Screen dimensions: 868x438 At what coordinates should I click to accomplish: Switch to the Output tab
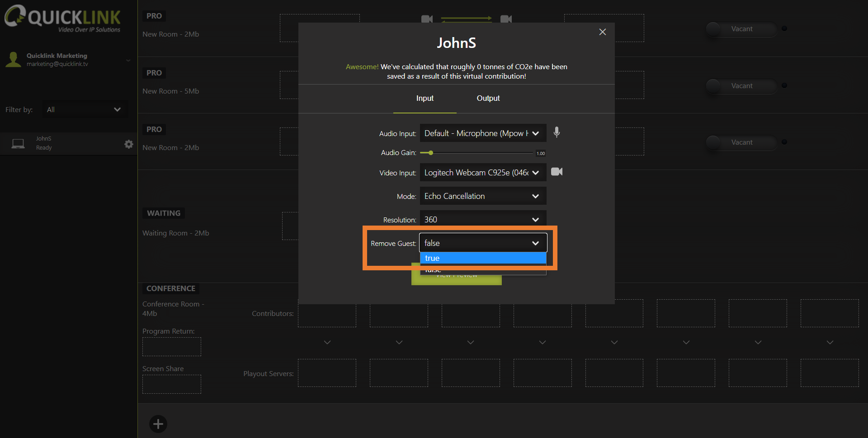(x=488, y=98)
